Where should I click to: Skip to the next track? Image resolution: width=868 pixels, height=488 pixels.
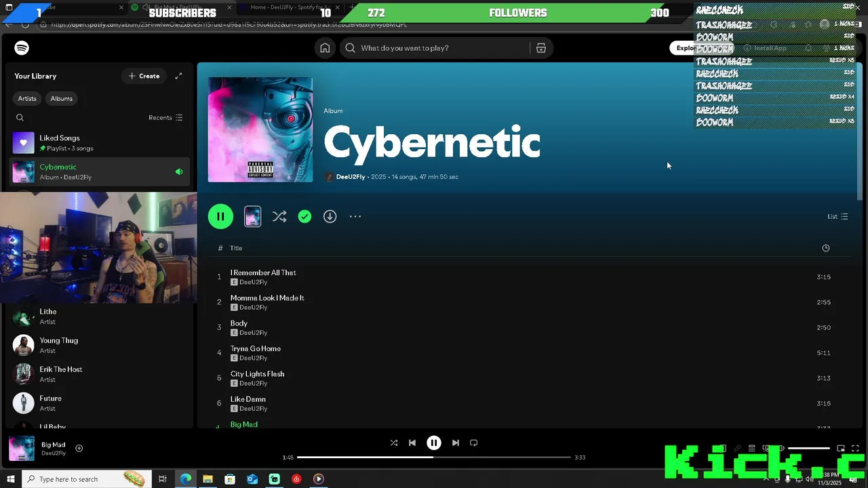pyautogui.click(x=456, y=443)
